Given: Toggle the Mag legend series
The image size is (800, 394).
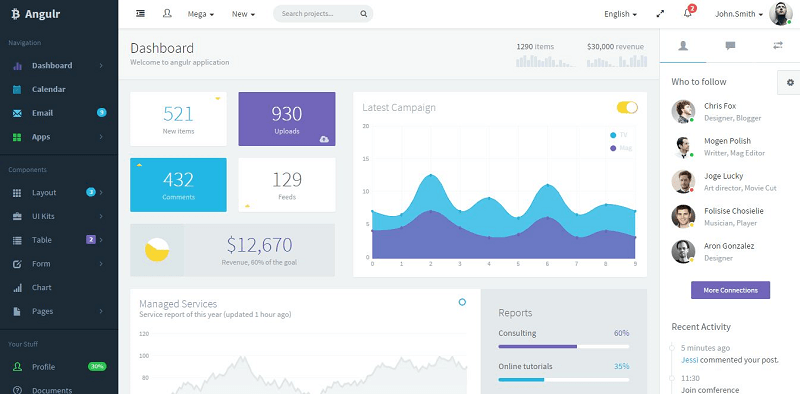Looking at the screenshot, I should (x=621, y=148).
